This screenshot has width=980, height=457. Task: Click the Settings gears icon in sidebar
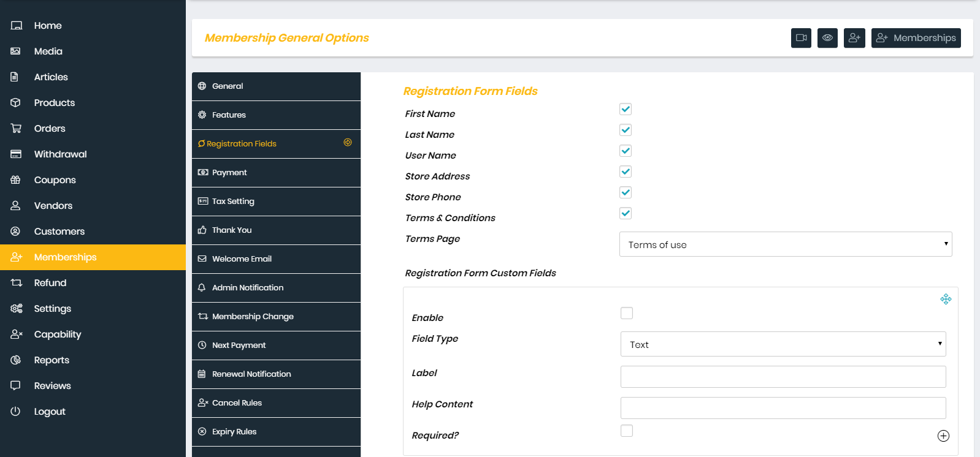[17, 309]
